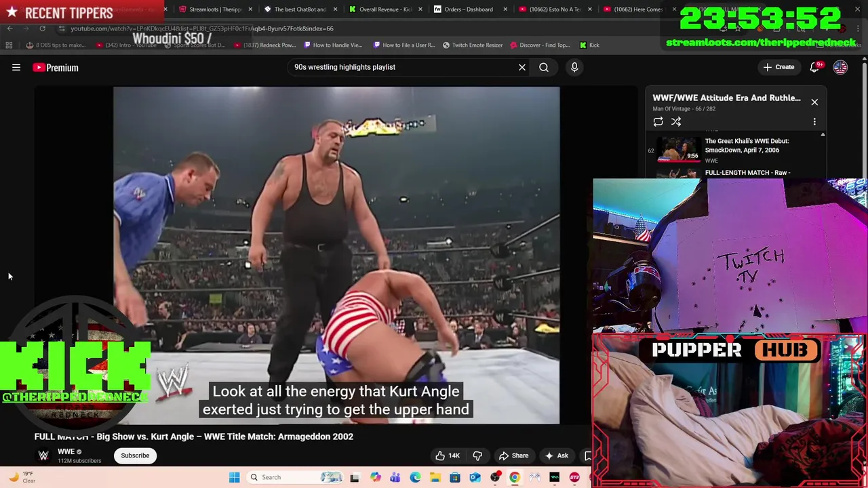Open the How to Handle Vie... bookmark
Viewport: 868px width, 488px height.
point(333,45)
